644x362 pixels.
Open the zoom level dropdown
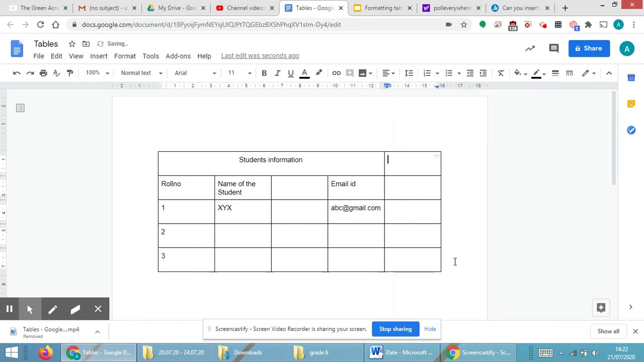click(x=97, y=73)
